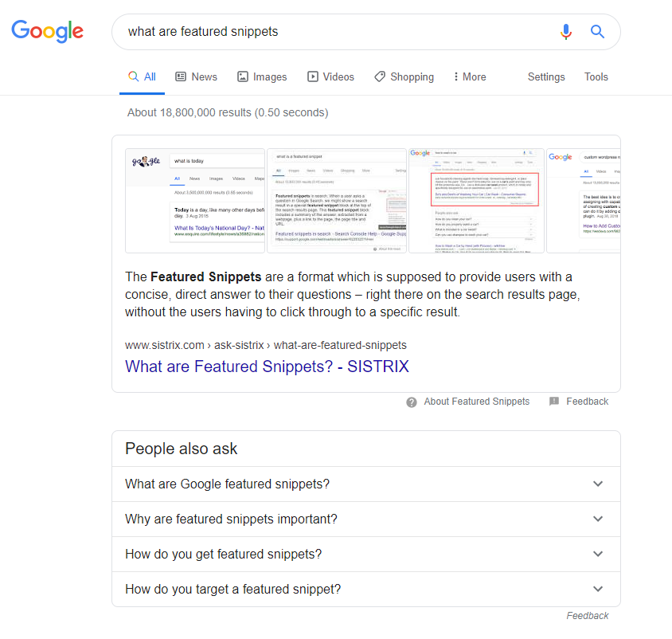This screenshot has height=639, width=672.
Task: Expand 'Why are featured snippets important?'
Action: click(366, 519)
